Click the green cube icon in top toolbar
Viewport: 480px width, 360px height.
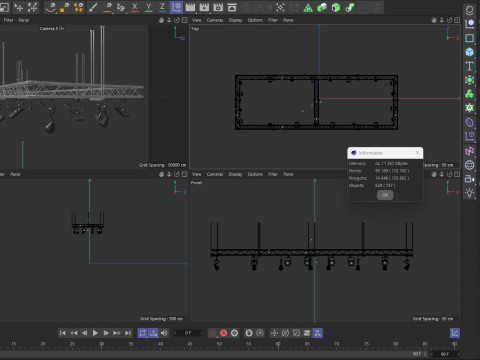click(x=336, y=7)
